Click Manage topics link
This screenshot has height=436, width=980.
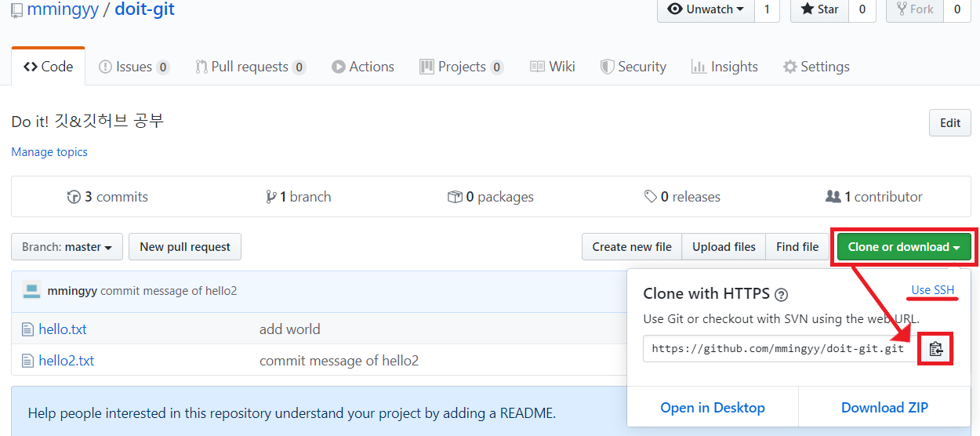tap(49, 152)
